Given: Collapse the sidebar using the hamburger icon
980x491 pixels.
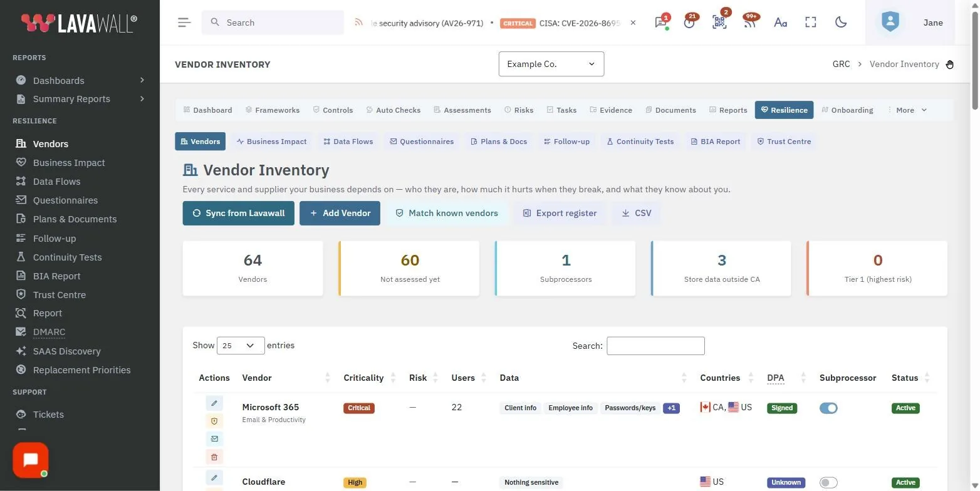Looking at the screenshot, I should [184, 23].
